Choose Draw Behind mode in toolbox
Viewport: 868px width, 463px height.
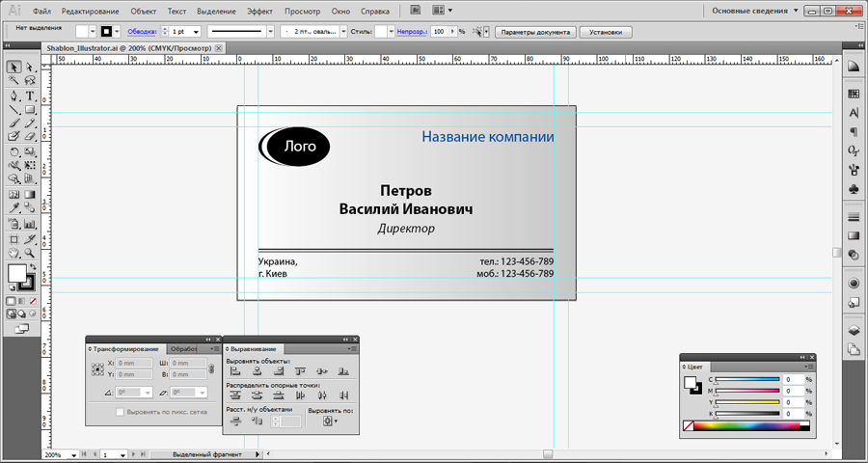pyautogui.click(x=21, y=313)
